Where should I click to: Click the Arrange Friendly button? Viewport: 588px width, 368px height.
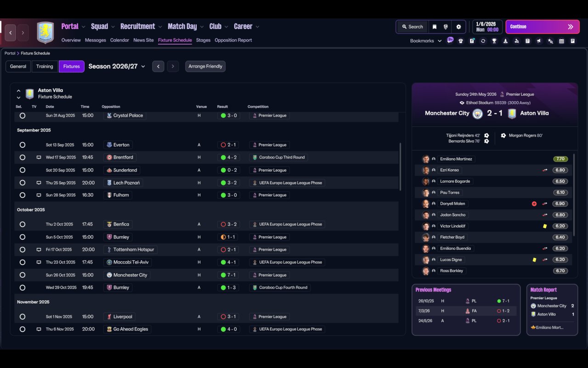(205, 66)
